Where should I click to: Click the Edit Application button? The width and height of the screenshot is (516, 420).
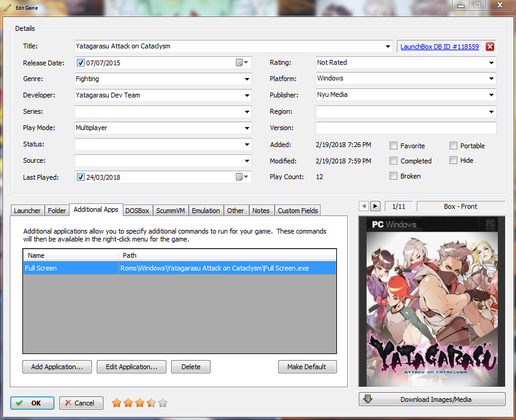[x=131, y=367]
